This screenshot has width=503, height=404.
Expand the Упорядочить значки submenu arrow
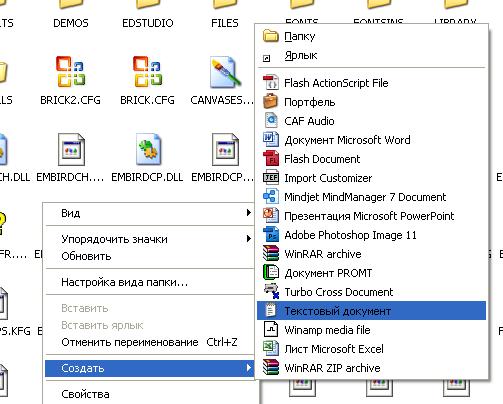coord(248,239)
